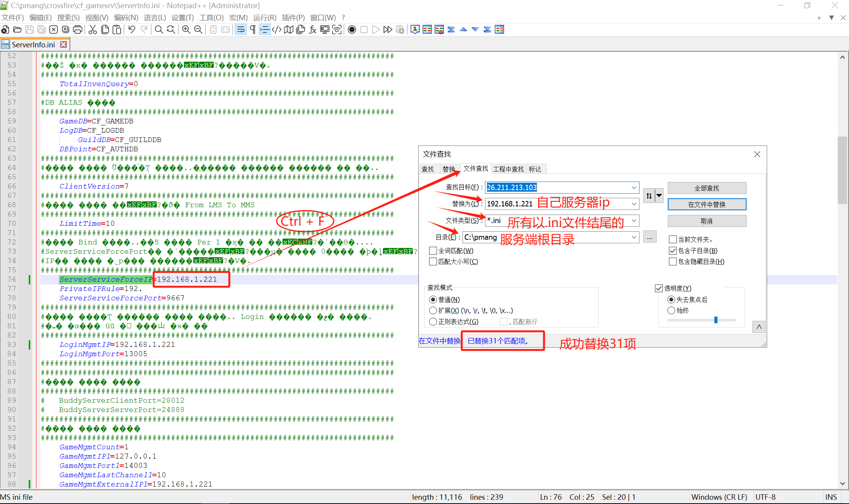Screen dimensions: 849x504
Task: Expand the 查找目标 dropdown arrow
Action: pyautogui.click(x=634, y=187)
